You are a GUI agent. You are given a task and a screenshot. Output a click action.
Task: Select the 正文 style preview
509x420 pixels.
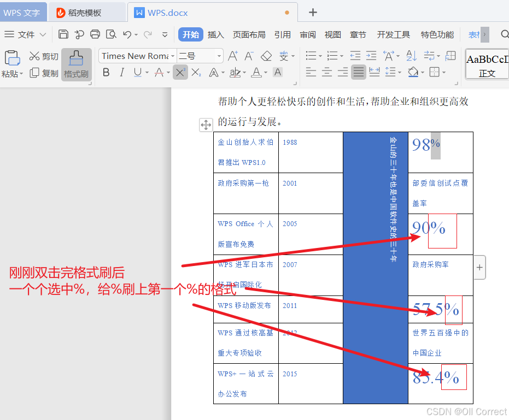click(487, 64)
